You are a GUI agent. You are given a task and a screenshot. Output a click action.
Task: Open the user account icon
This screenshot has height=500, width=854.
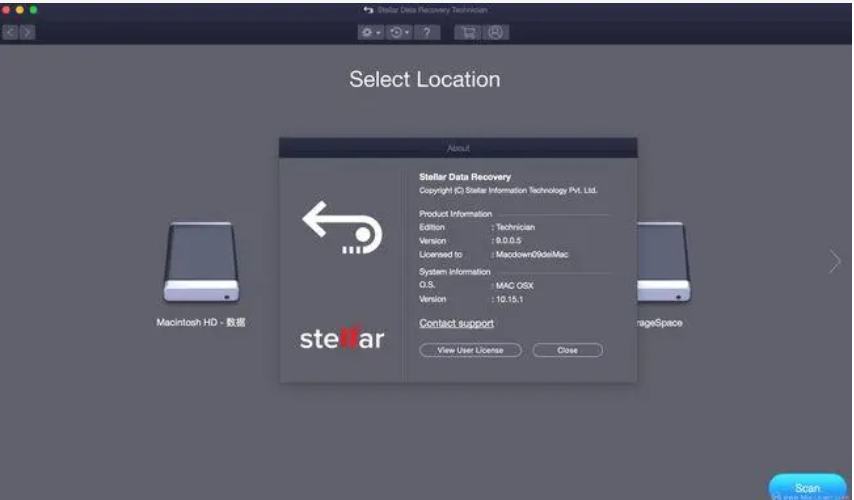click(495, 33)
